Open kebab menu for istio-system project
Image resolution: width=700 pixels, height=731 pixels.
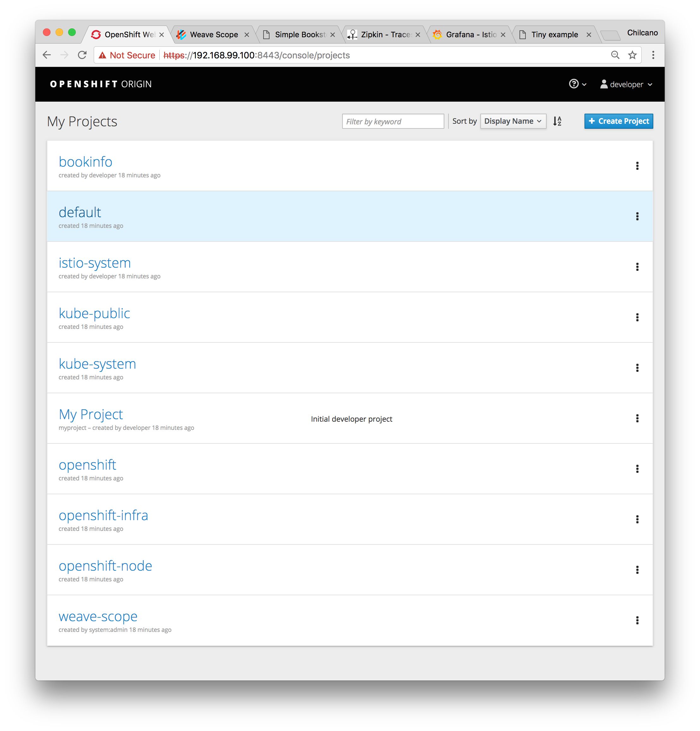637,267
